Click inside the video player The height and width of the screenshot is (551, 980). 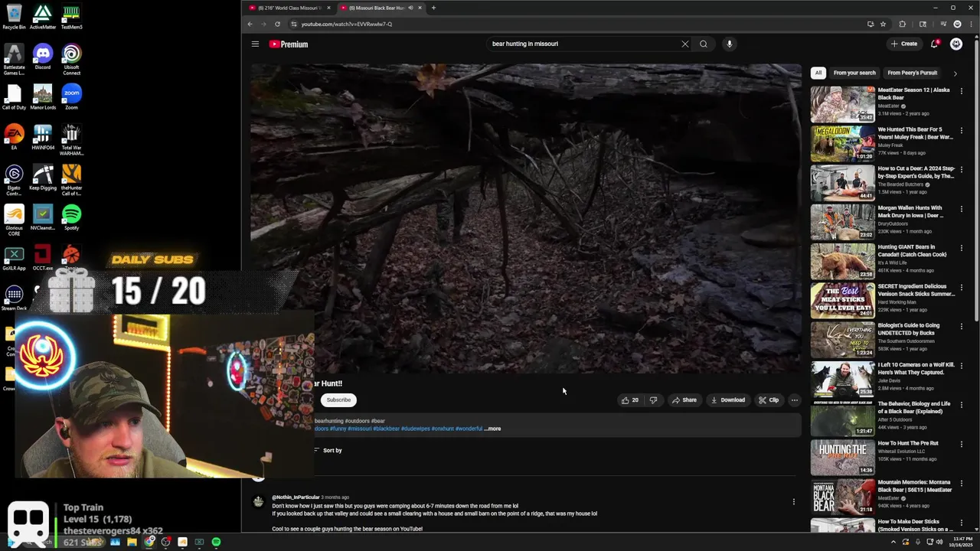[x=526, y=218]
